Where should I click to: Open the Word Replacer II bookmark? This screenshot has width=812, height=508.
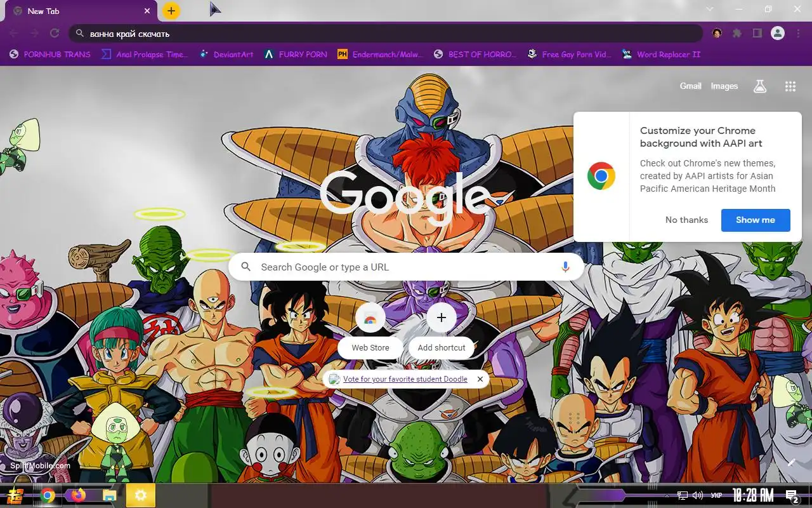pos(661,55)
